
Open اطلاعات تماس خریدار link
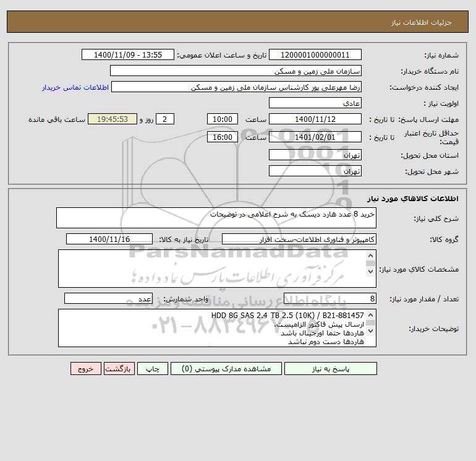(x=75, y=87)
